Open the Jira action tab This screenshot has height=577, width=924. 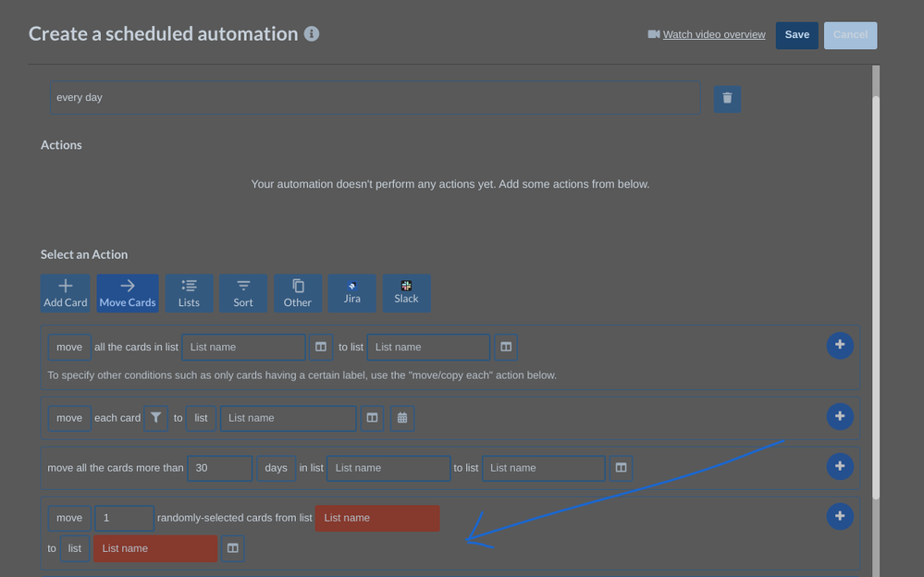pyautogui.click(x=351, y=293)
